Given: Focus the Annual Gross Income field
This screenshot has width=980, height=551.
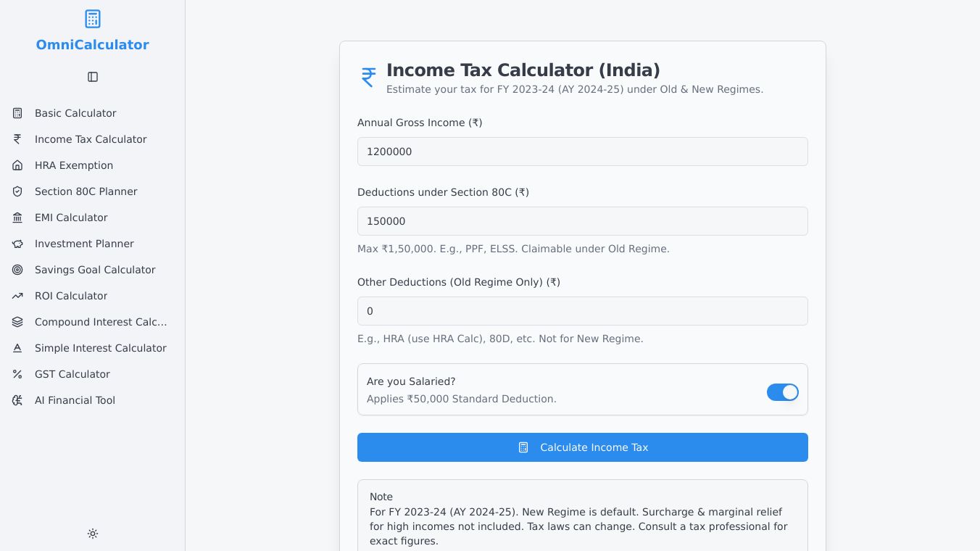Looking at the screenshot, I should 582,152.
